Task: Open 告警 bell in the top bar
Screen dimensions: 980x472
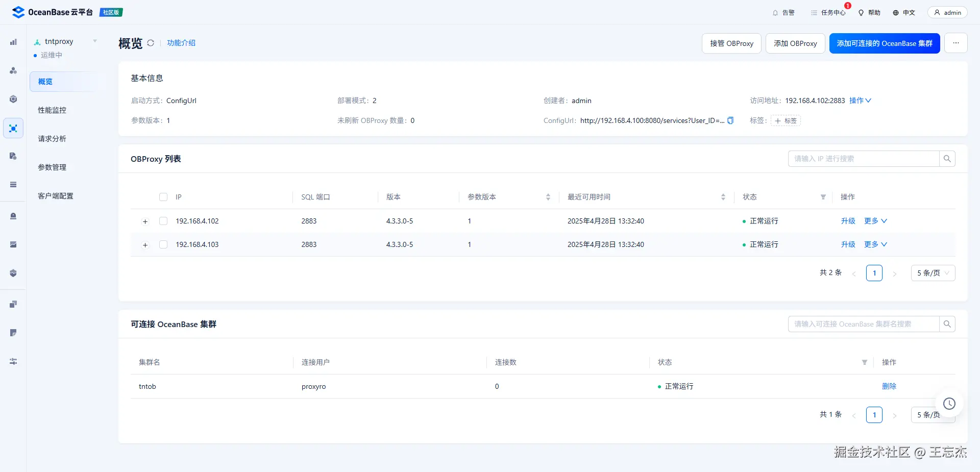Action: [x=783, y=13]
